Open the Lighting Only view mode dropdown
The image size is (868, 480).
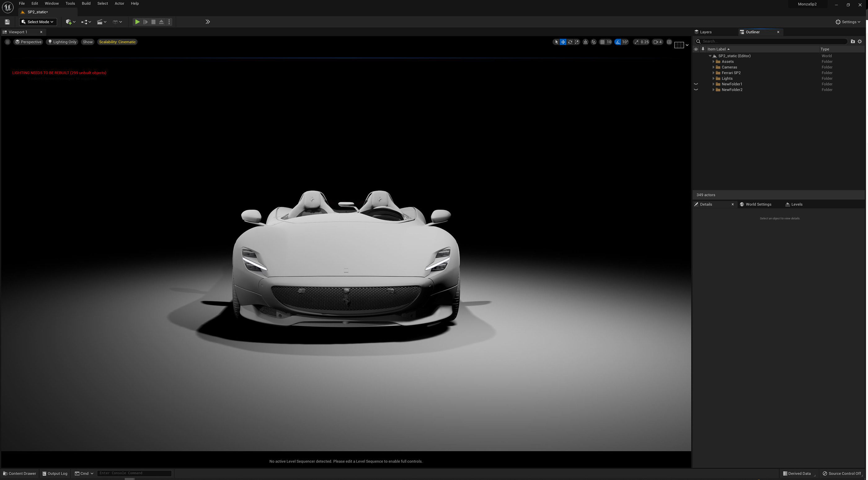[62, 42]
